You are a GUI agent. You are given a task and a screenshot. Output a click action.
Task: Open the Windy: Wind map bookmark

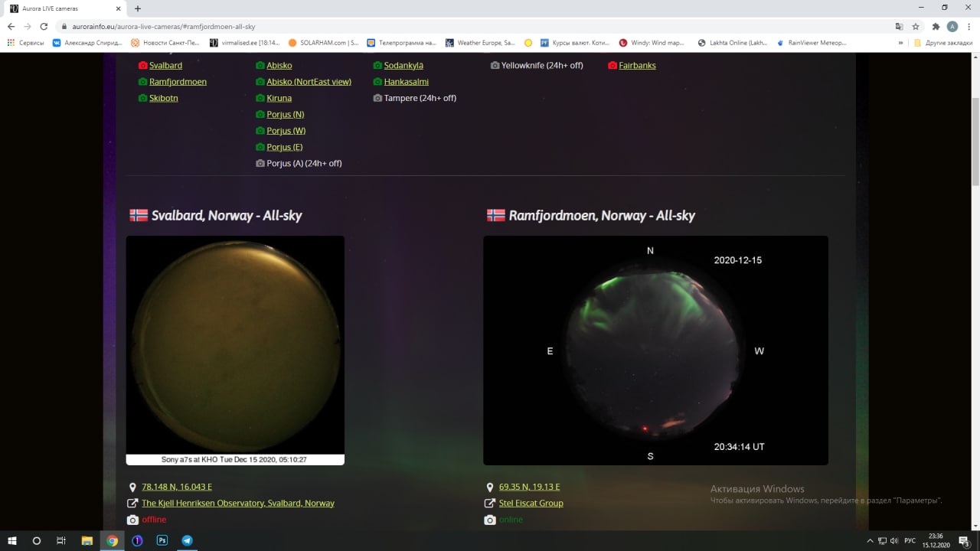click(x=652, y=43)
